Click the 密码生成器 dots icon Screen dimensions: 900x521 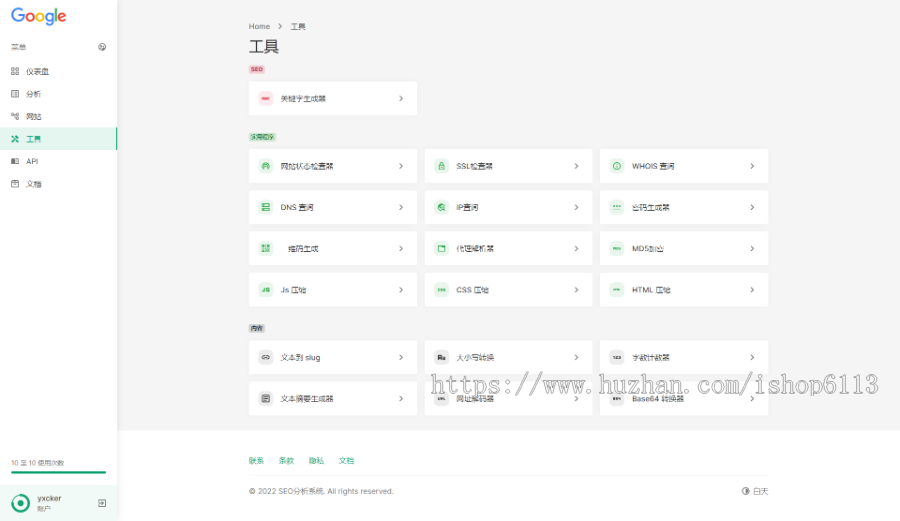[616, 208]
